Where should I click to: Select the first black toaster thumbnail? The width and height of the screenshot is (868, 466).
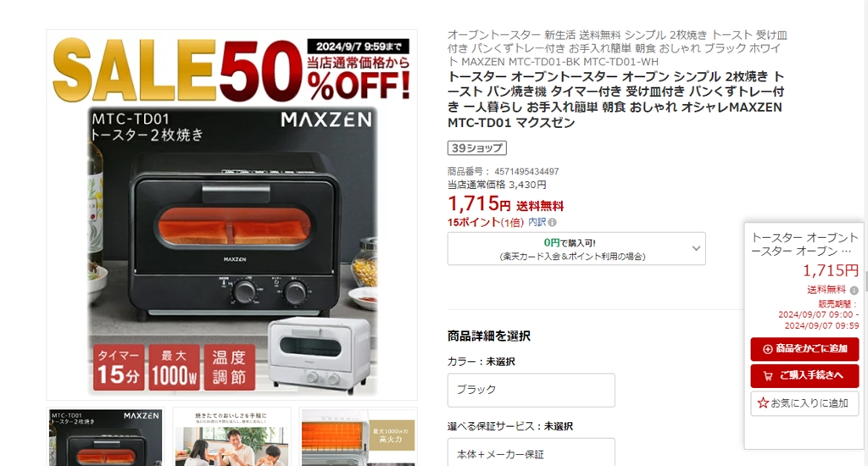coord(105,437)
